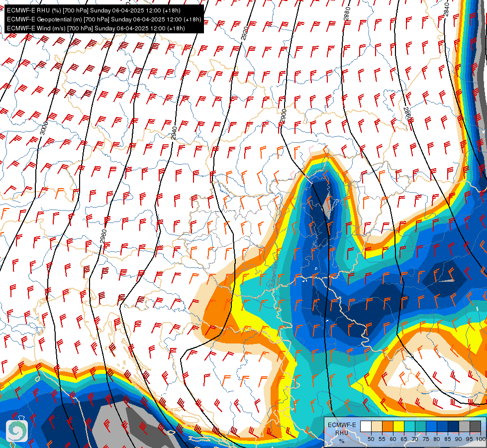Click the legend tick label 75
Viewport: 487px width, 448px height.
(x=425, y=439)
